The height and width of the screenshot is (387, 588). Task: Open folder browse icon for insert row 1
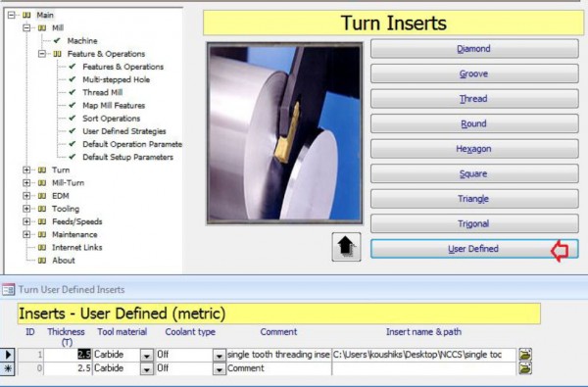point(525,355)
